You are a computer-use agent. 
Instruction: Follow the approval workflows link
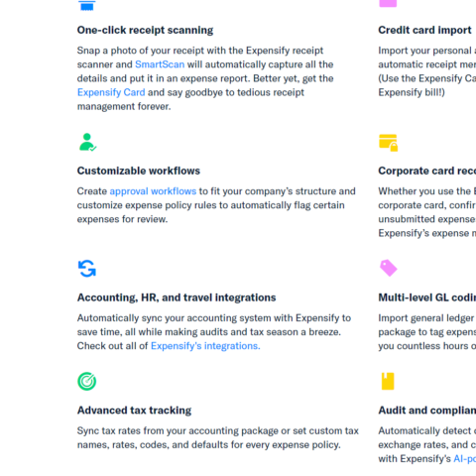tap(153, 191)
